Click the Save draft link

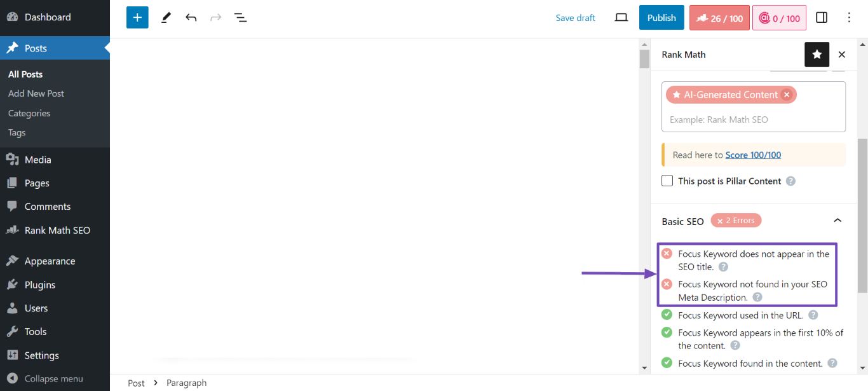pos(575,18)
